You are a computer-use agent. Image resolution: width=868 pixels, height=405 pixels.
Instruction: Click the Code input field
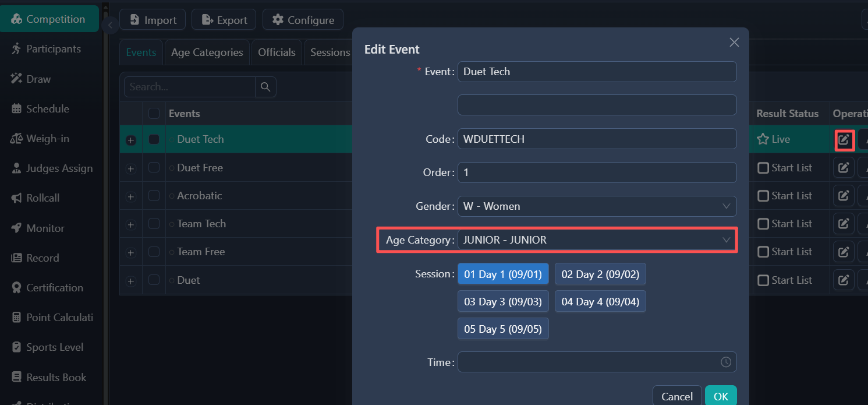(x=597, y=139)
